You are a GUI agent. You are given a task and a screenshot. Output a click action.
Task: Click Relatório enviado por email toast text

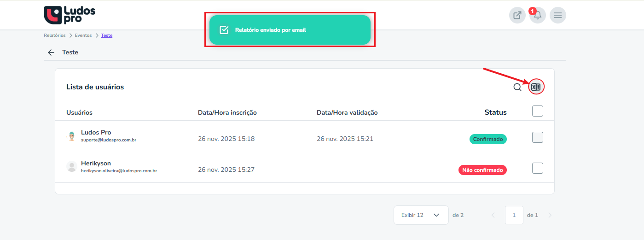click(x=271, y=30)
